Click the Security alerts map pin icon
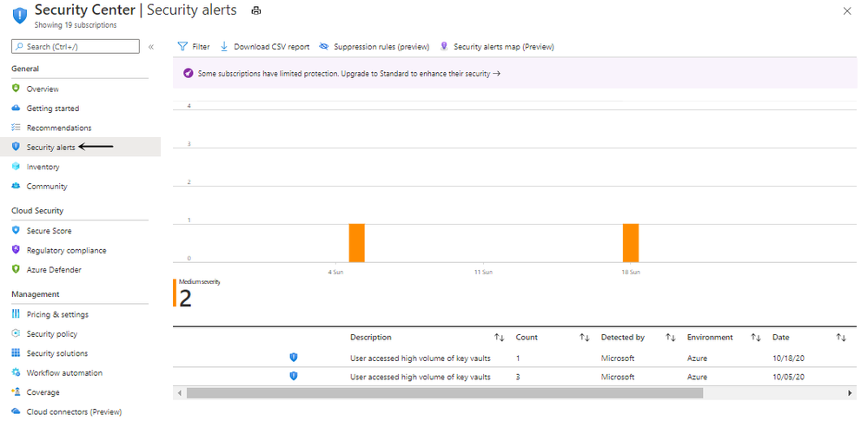This screenshot has width=868, height=421. coord(443,47)
